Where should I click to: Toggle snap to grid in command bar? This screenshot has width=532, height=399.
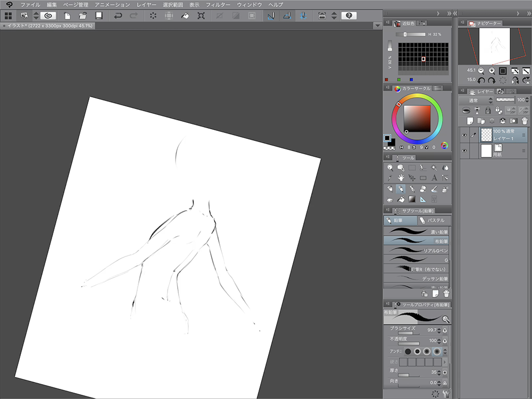(303, 15)
